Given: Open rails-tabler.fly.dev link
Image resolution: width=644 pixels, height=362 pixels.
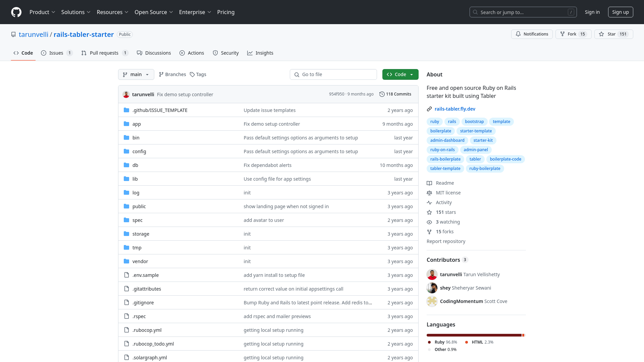Looking at the screenshot, I should [455, 109].
